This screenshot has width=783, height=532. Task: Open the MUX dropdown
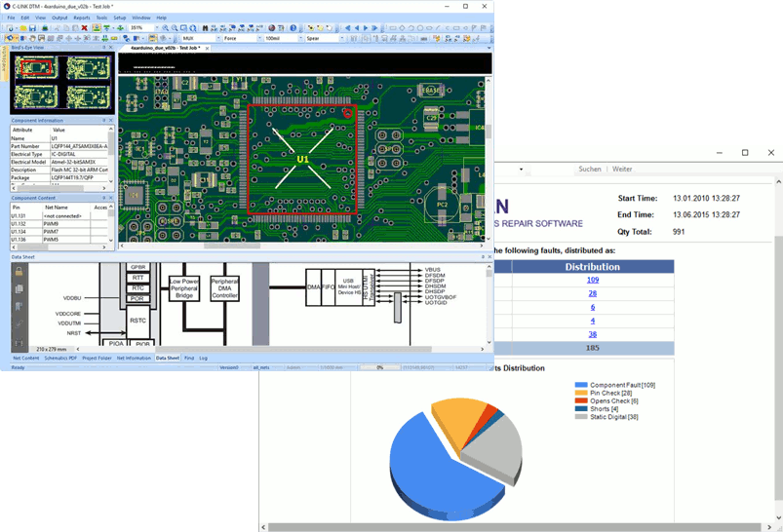[218, 38]
